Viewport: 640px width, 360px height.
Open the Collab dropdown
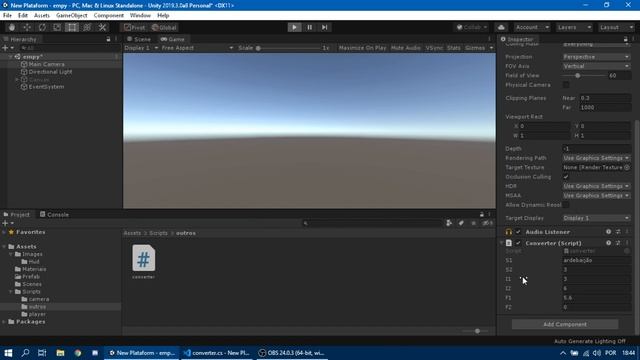(x=472, y=27)
